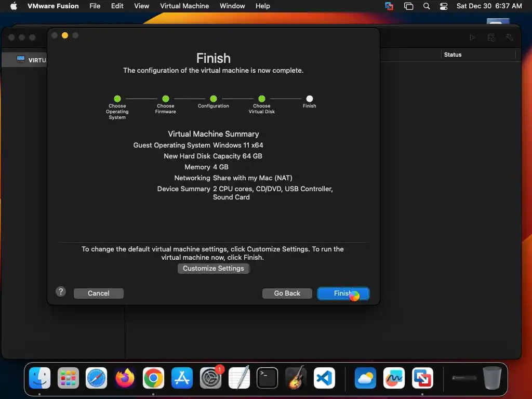Click the Finish button

[343, 294]
